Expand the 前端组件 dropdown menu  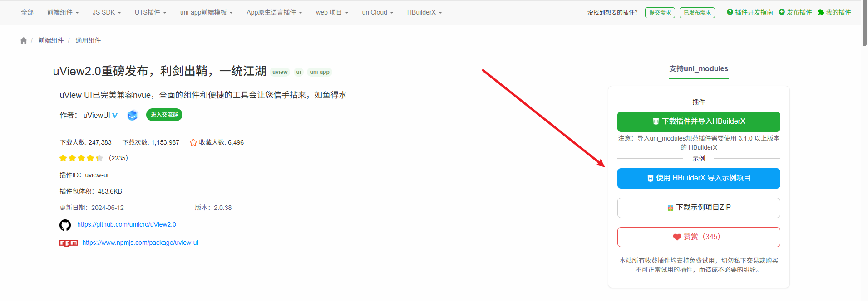[63, 12]
